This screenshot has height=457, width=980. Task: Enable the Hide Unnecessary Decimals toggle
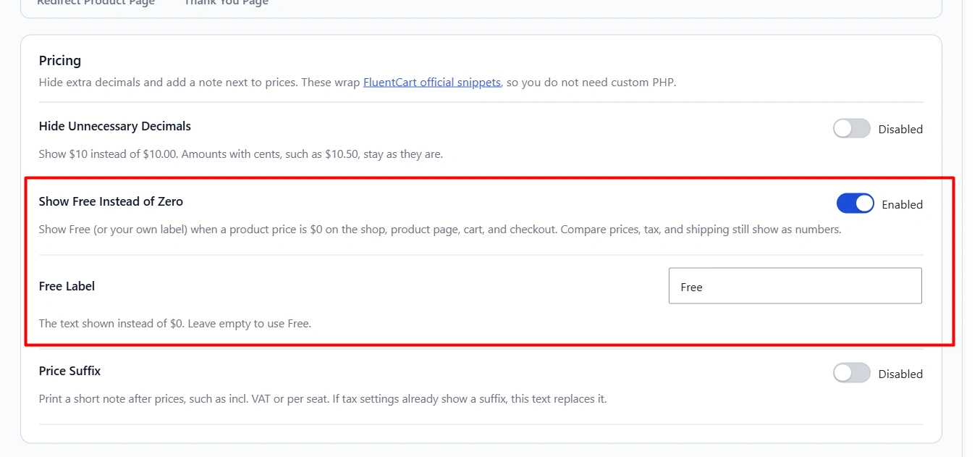click(x=851, y=129)
